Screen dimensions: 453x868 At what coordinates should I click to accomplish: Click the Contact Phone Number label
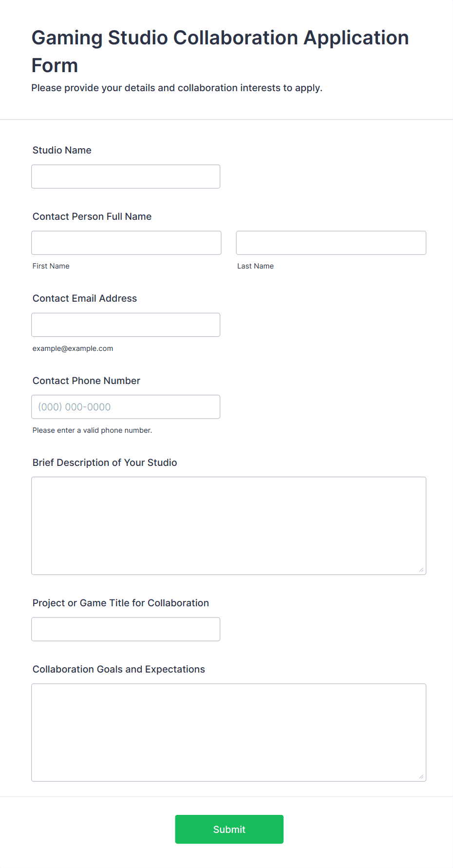click(x=86, y=381)
